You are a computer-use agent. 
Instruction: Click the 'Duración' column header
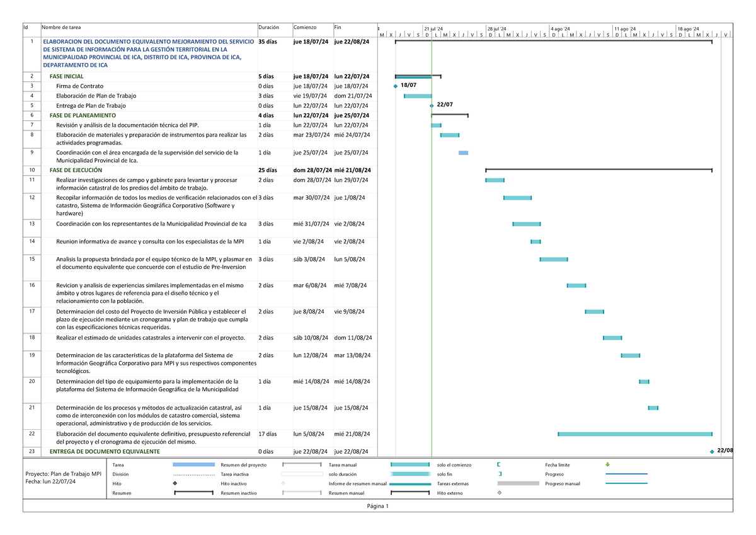(x=268, y=27)
